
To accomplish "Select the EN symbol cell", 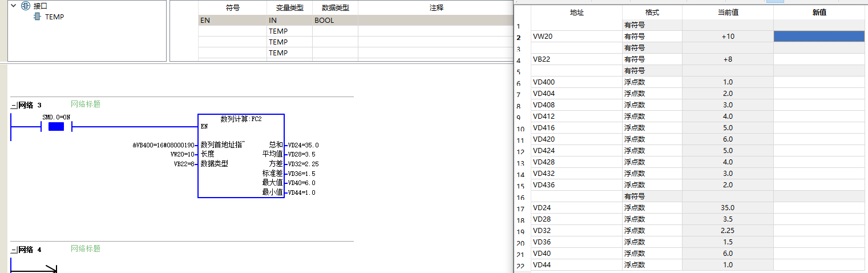I will (232, 20).
